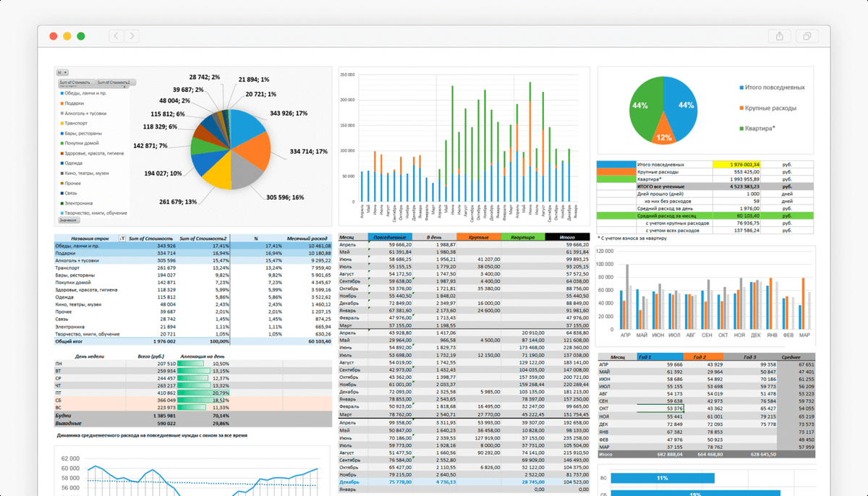Go back using the left chevron button
This screenshot has width=868, height=496.
[x=116, y=36]
